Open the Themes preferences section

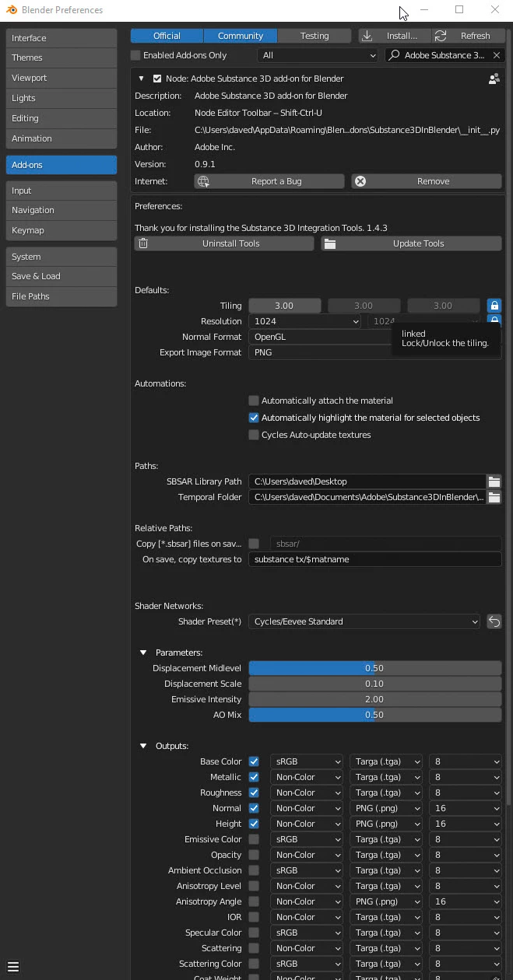[61, 58]
